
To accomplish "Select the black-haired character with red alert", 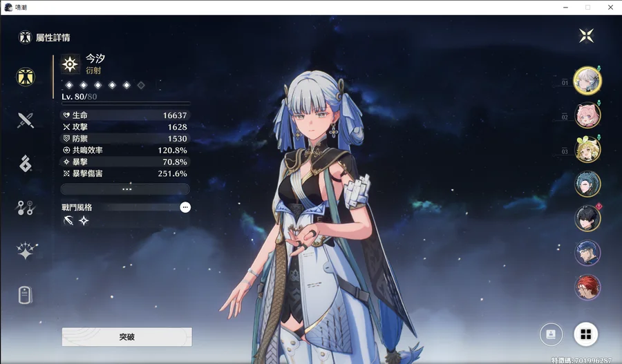I will (x=587, y=218).
